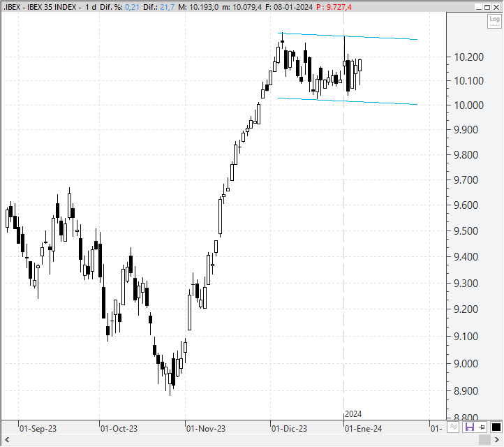Click the 2024 year marker

tap(353, 414)
